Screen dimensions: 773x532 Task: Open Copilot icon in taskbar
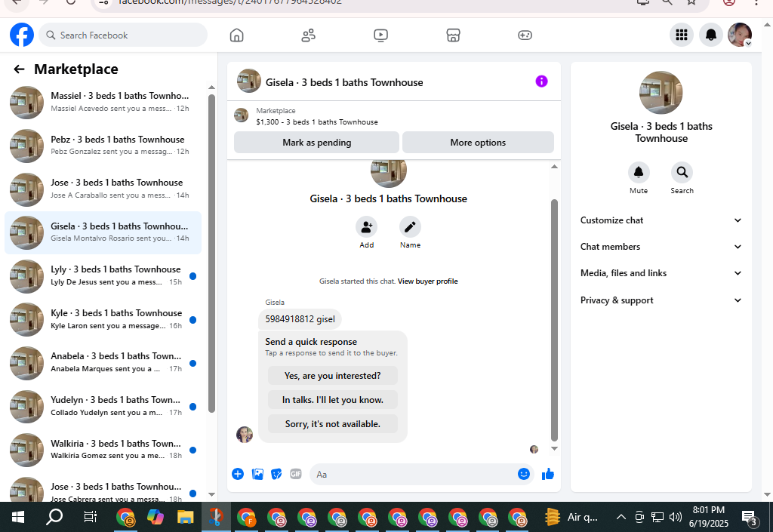(156, 517)
